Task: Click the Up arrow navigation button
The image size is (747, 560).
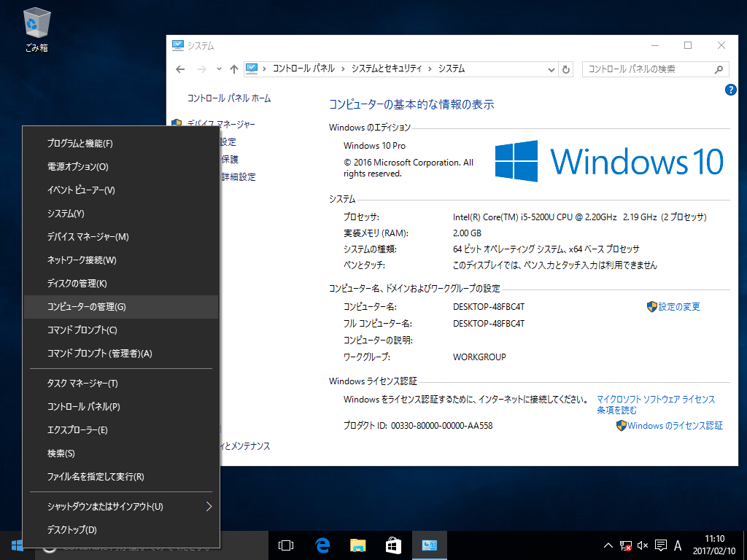Action: [234, 69]
